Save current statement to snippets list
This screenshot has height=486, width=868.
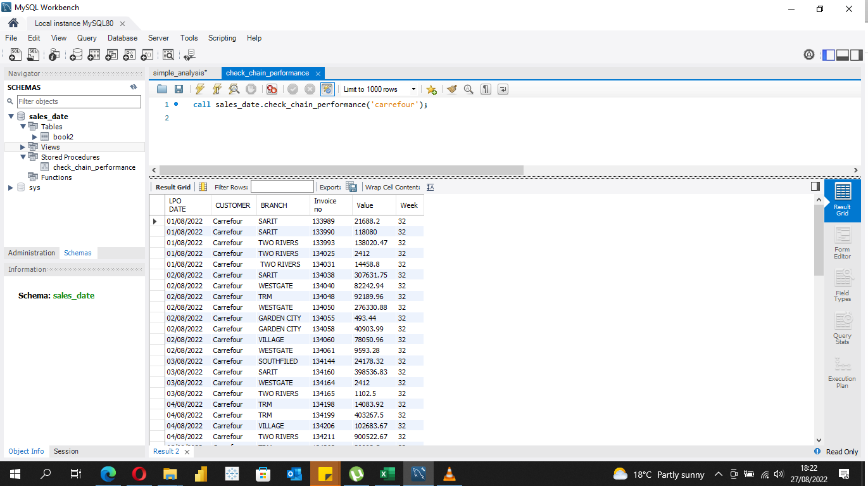point(431,89)
